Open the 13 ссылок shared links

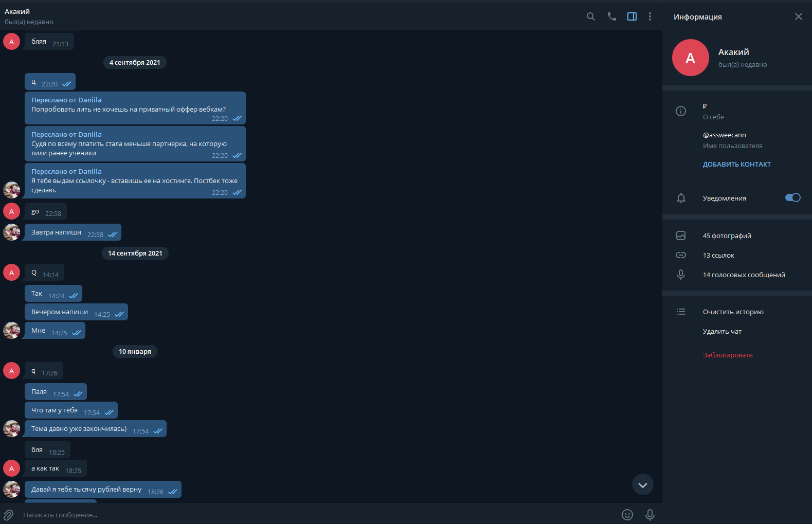point(737,255)
